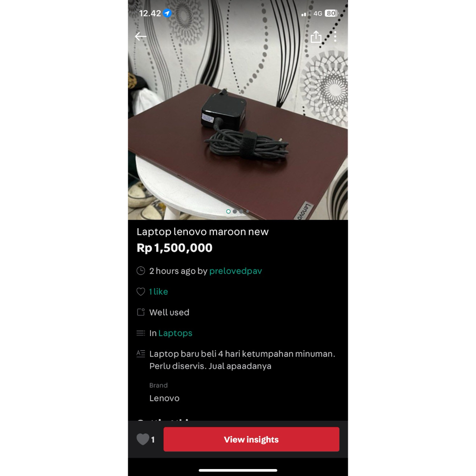View the 1 like link

click(x=158, y=291)
